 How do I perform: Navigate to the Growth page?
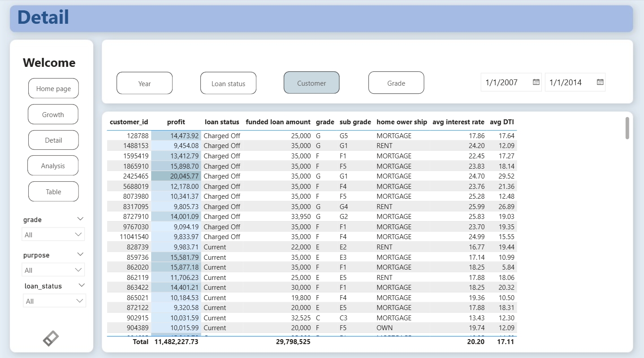point(53,114)
